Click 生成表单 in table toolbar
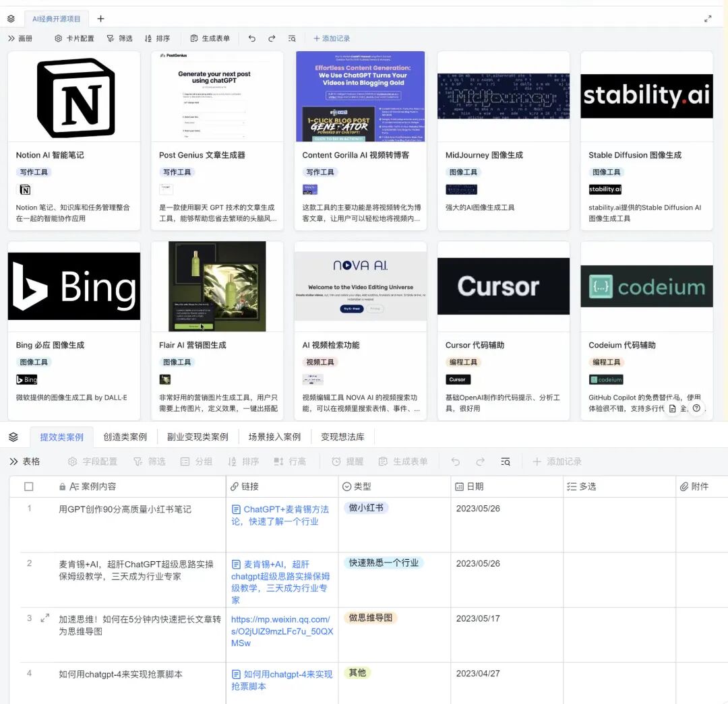Viewport: 728px width, 704px height. coord(403,461)
